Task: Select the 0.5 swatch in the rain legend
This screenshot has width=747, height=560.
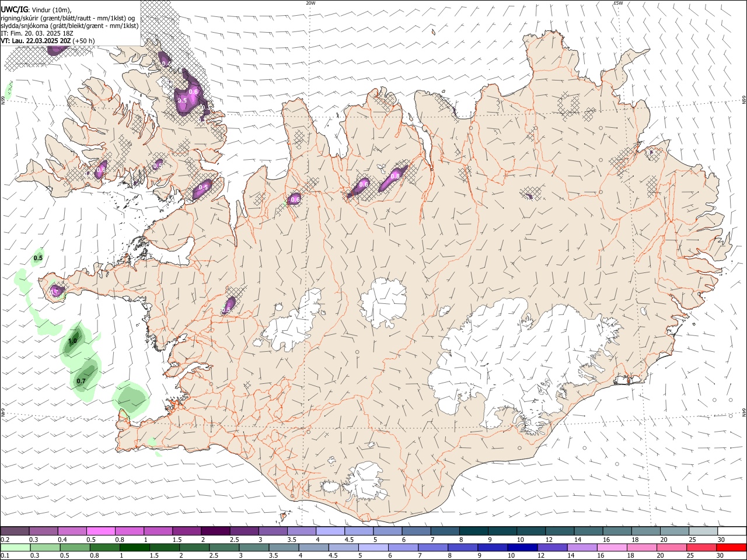Action: click(x=75, y=547)
